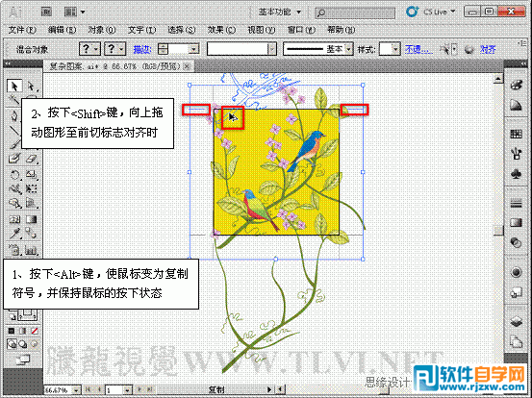Viewport: 532px width, 398px height.
Task: Select the Mesh tool
Action: (x=14, y=219)
